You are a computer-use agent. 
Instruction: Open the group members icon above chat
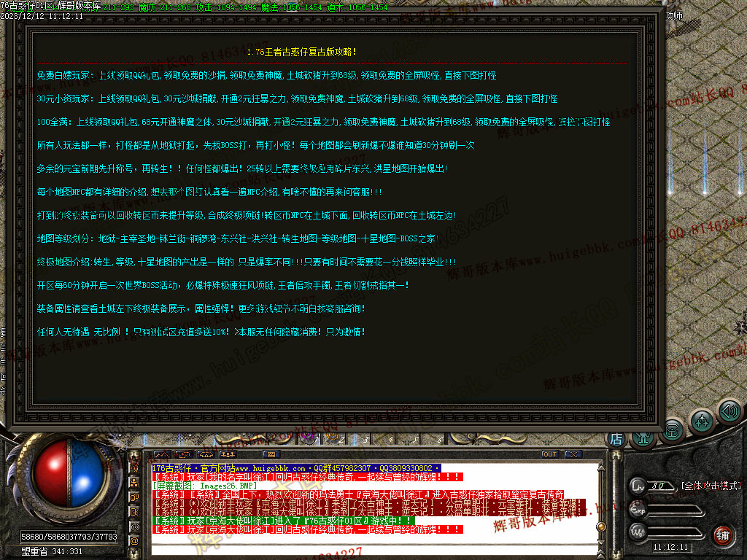[228, 454]
